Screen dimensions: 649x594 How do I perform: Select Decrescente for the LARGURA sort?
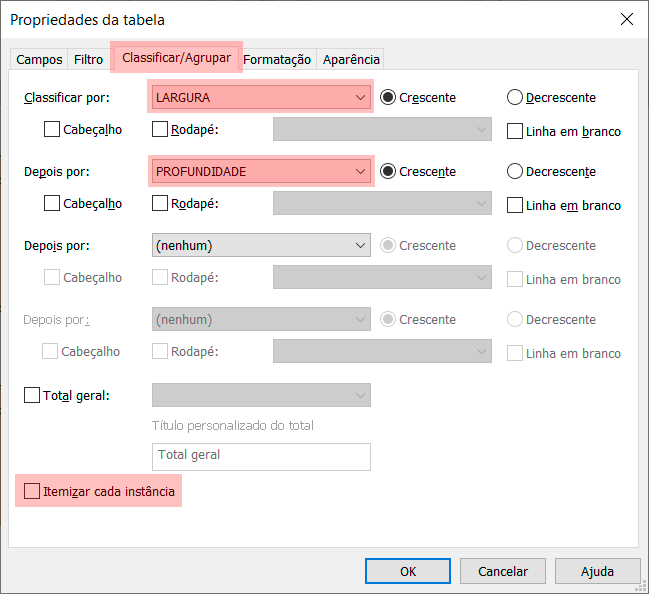(515, 98)
